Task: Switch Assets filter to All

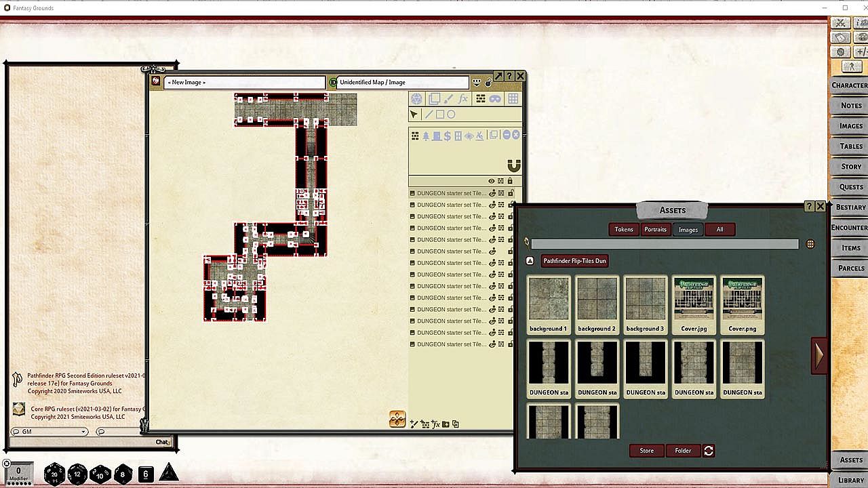Action: coord(720,229)
